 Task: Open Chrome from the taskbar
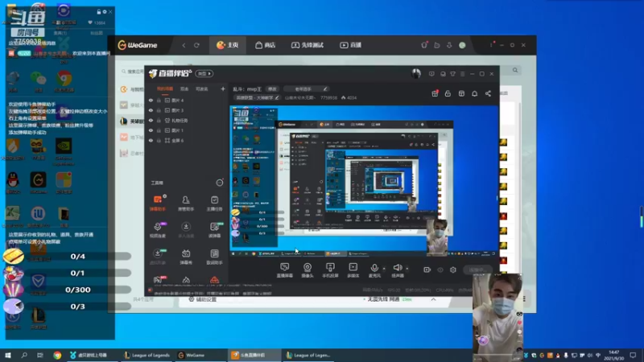57,355
